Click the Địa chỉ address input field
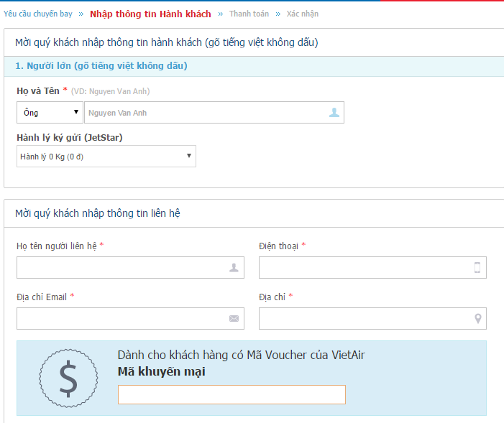This screenshot has width=504, height=423. 364,319
